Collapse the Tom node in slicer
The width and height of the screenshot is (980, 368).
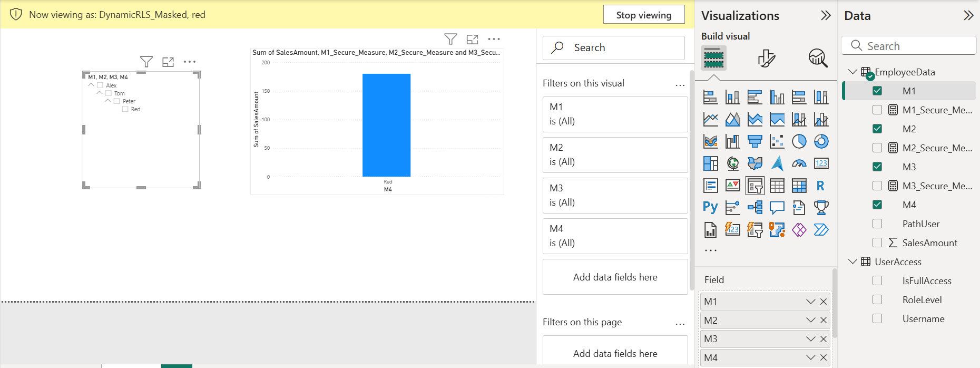pyautogui.click(x=100, y=93)
